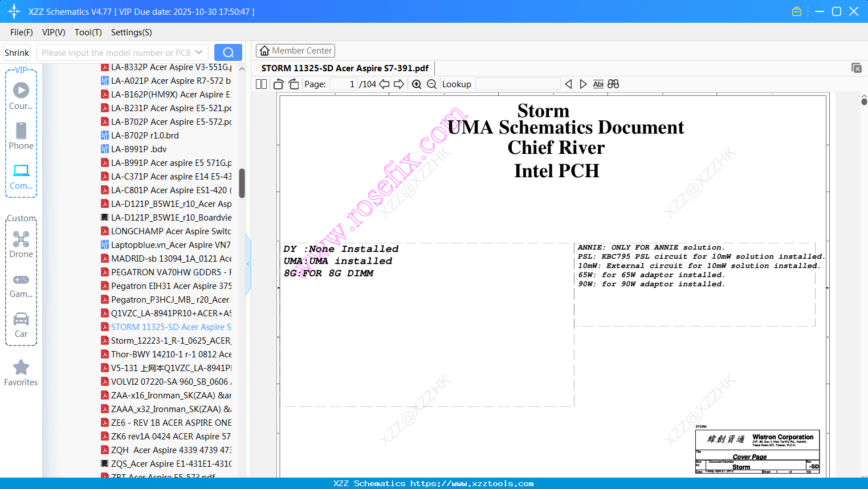Viewport: 868px width, 489px height.
Task: Open LA-A021P Acer Aspire R7-572 board file
Action: click(166, 81)
